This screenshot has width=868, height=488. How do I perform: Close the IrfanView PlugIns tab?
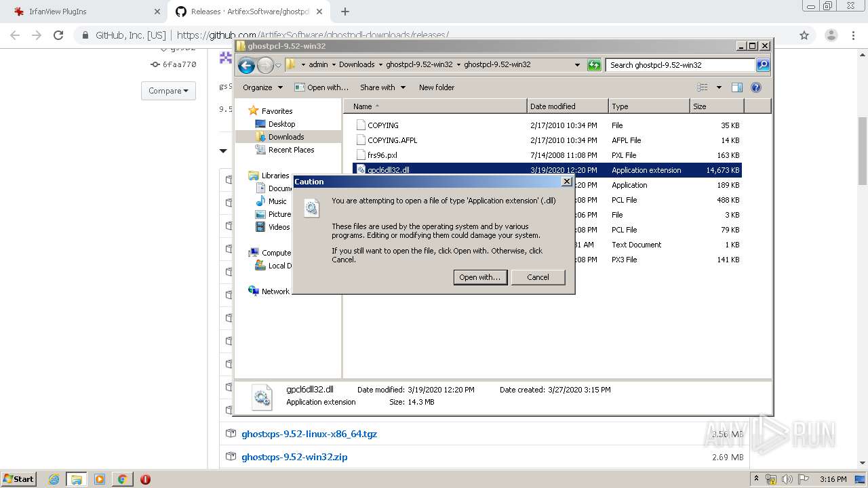click(157, 12)
